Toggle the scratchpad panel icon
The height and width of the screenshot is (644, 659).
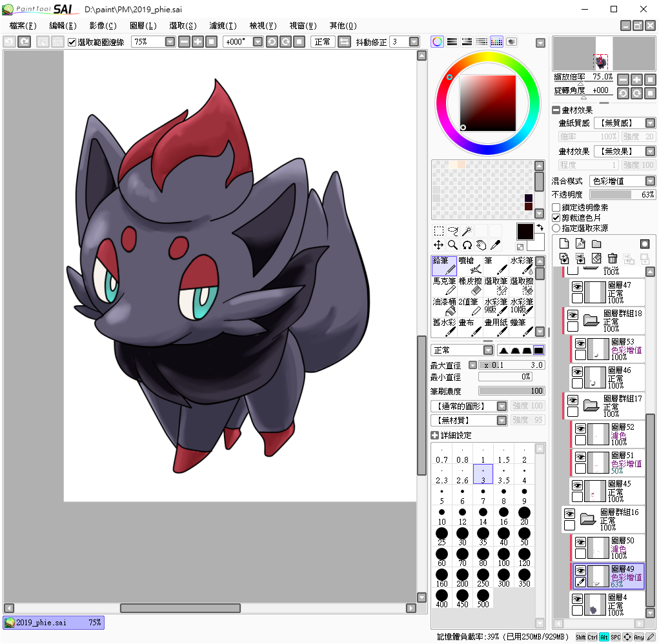511,41
